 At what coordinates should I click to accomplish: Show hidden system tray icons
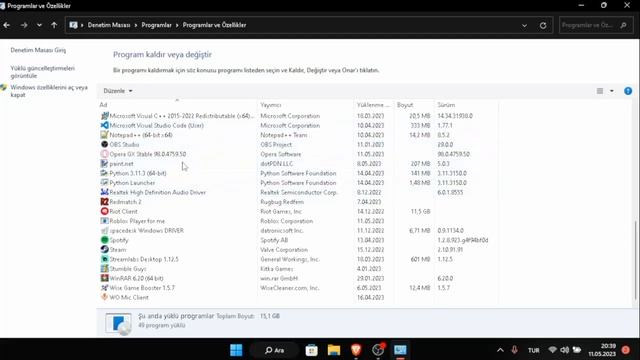[x=500, y=350]
